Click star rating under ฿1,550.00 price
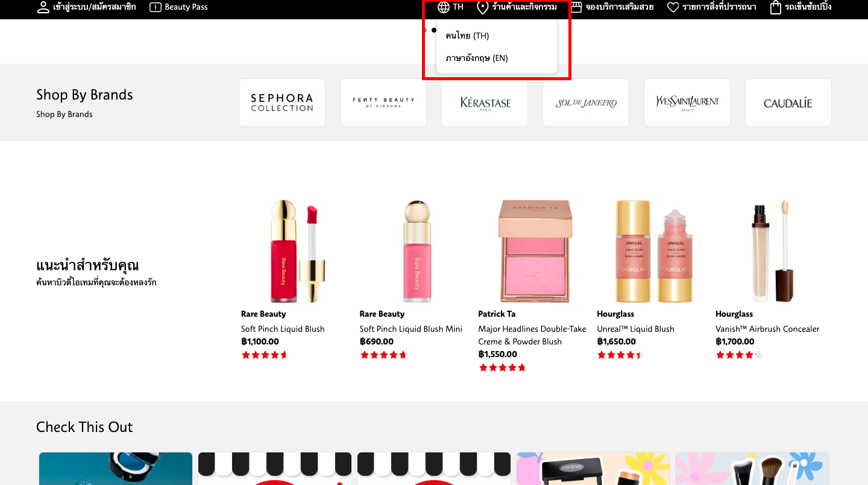Screen dimensions: 868x485 pos(502,367)
